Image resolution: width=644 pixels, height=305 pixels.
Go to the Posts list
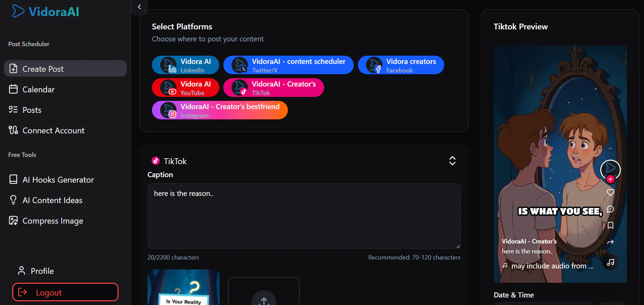(65, 110)
